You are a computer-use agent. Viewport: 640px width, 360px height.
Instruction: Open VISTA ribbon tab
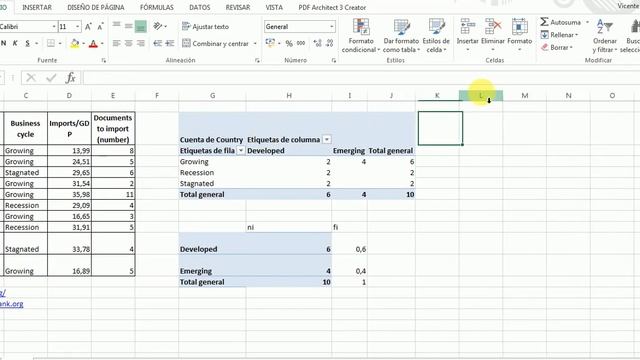coord(274,7)
